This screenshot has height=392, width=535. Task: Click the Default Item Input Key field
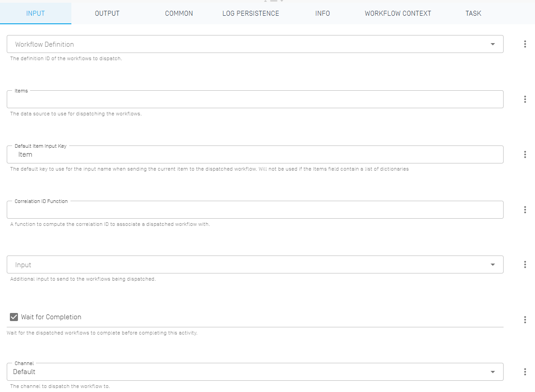click(224, 154)
